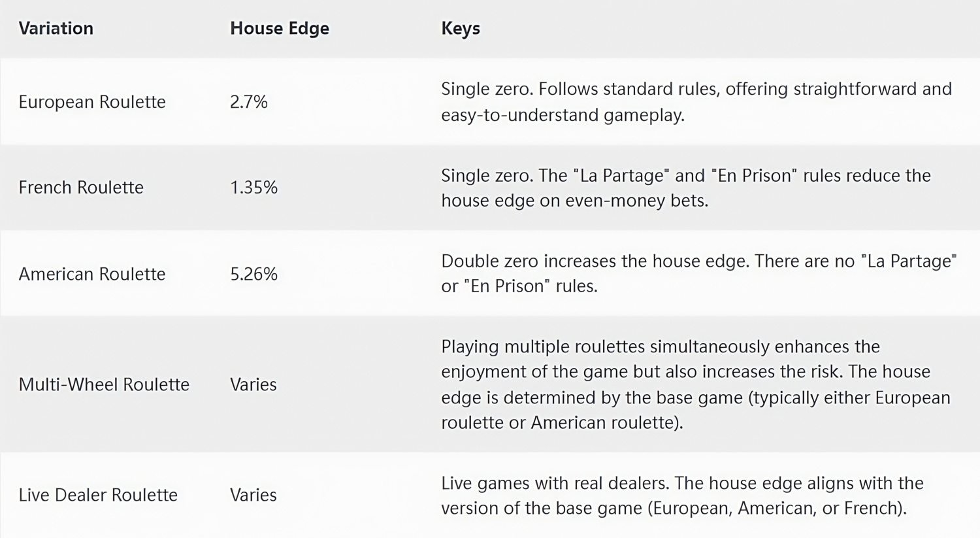Click the 2.7% house edge value
This screenshot has height=538, width=980.
249,102
